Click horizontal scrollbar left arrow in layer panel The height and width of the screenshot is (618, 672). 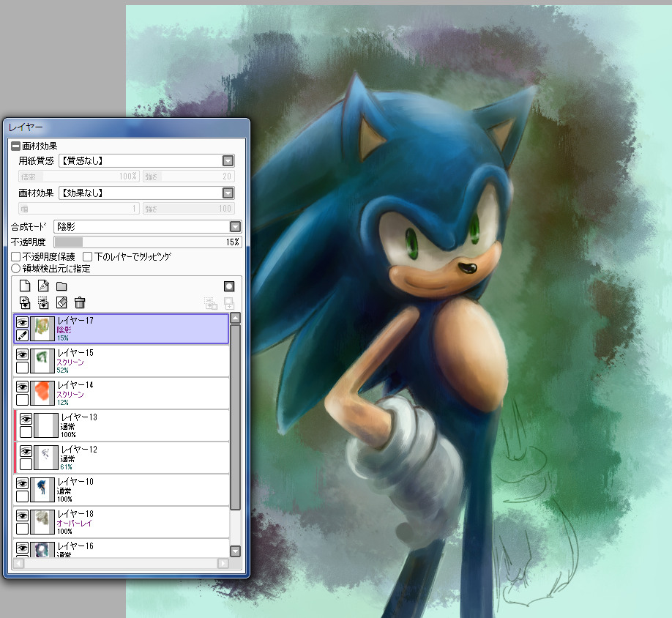click(18, 563)
